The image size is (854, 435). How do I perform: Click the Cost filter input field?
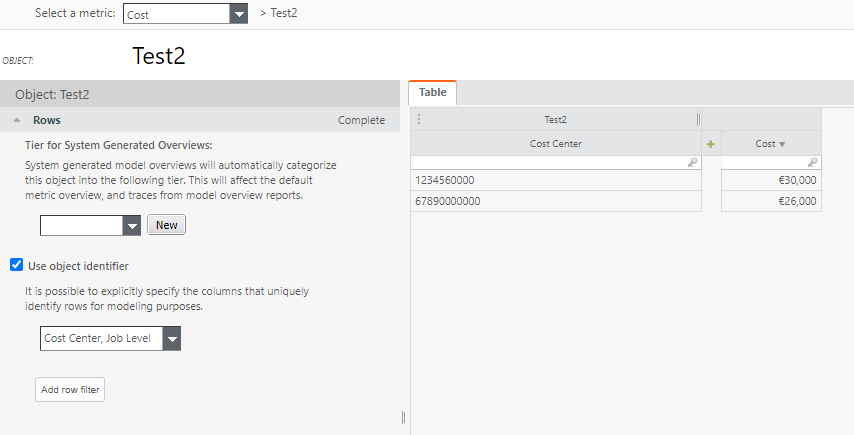762,162
